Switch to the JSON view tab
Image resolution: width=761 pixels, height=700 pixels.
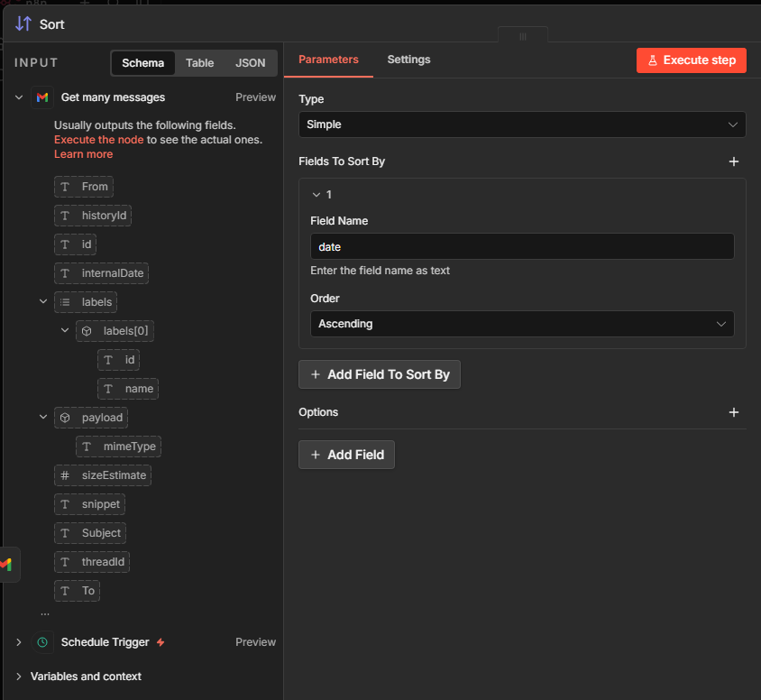251,63
